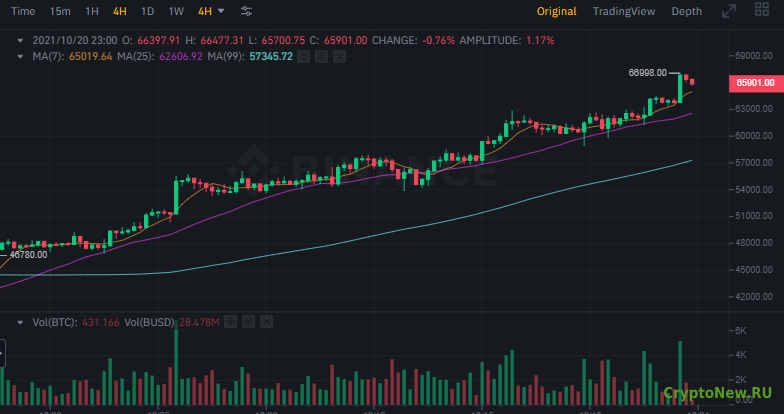Viewport: 784px width, 414px height.
Task: Switch to 1H interval
Action: coord(92,11)
